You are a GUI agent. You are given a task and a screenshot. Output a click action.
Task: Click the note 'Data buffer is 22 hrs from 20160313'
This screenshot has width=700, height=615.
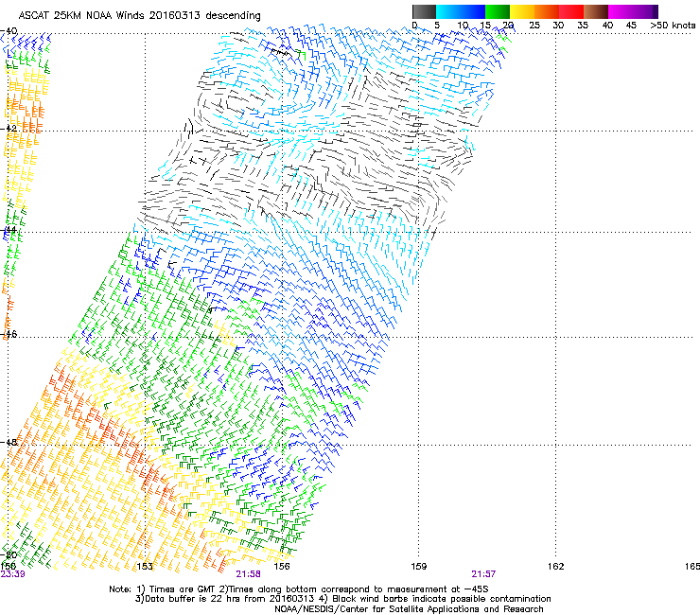pyautogui.click(x=230, y=599)
